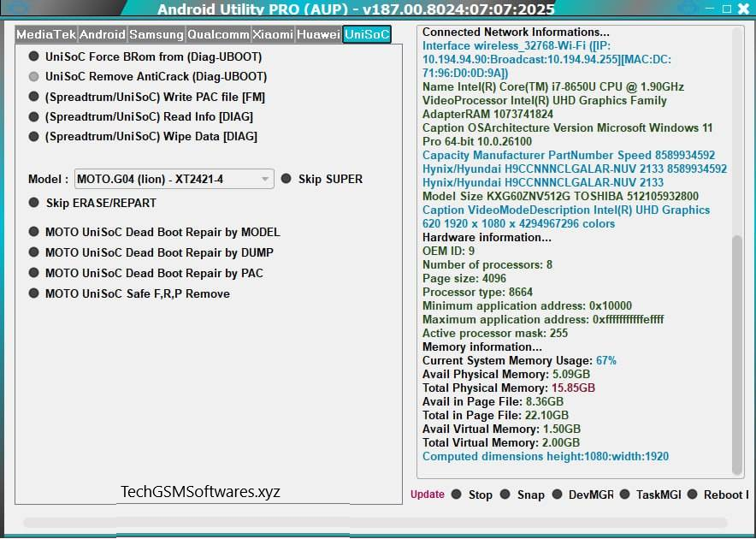The height and width of the screenshot is (539, 756).
Task: Click the Snap option
Action: click(x=523, y=495)
